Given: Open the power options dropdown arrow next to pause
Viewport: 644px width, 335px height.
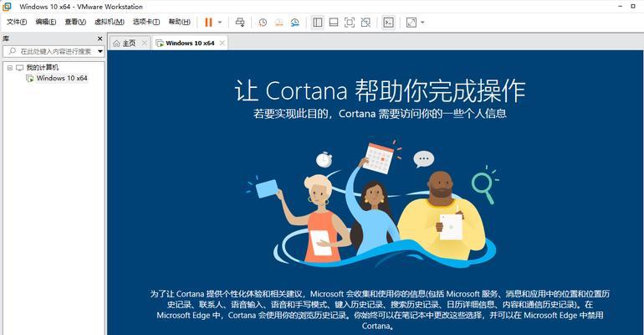Looking at the screenshot, I should point(220,23).
